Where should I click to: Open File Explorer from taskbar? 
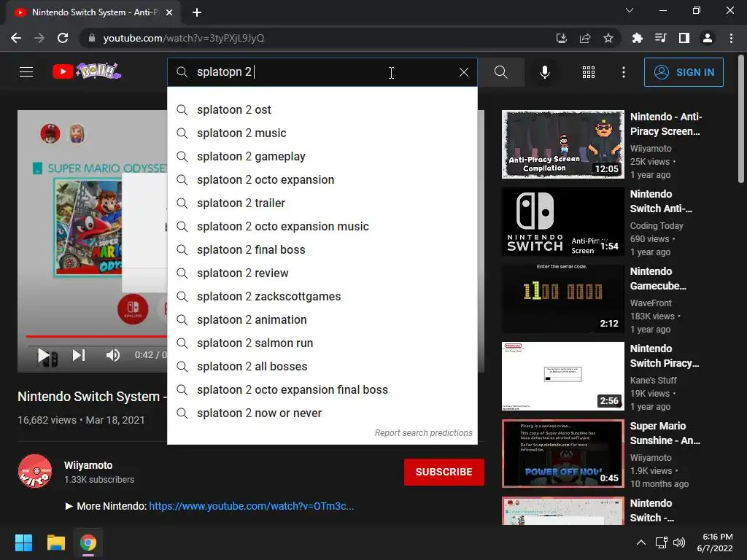point(55,542)
